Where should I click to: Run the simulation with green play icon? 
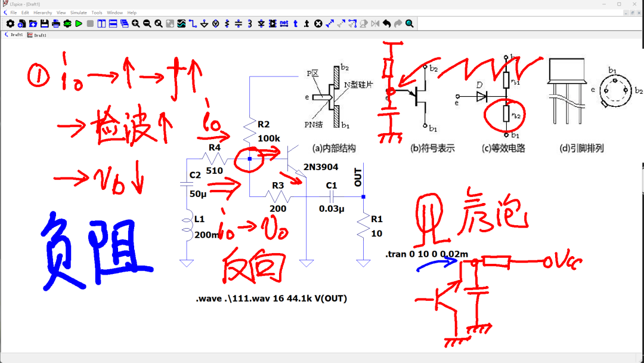pyautogui.click(x=79, y=24)
